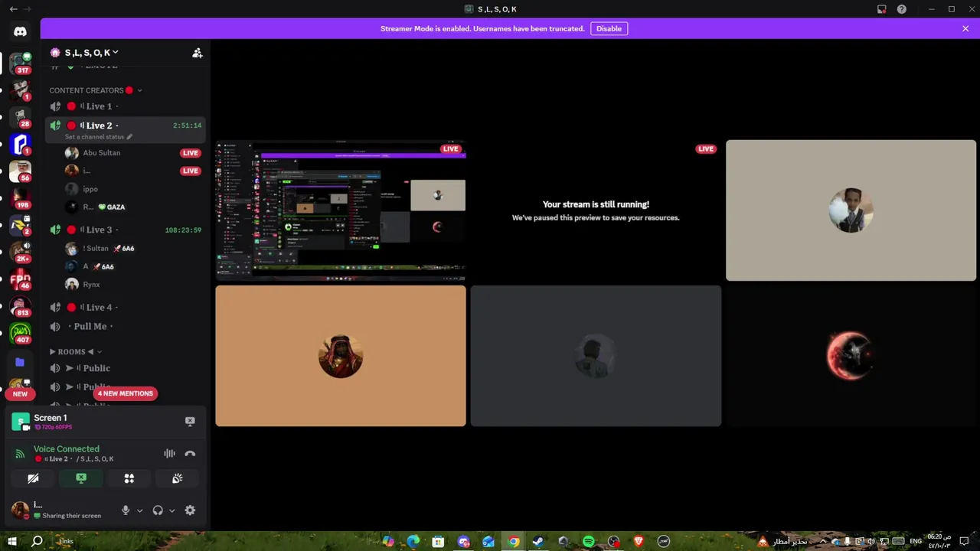Open the server with 813 badge
The height and width of the screenshot is (551, 980).
20,306
